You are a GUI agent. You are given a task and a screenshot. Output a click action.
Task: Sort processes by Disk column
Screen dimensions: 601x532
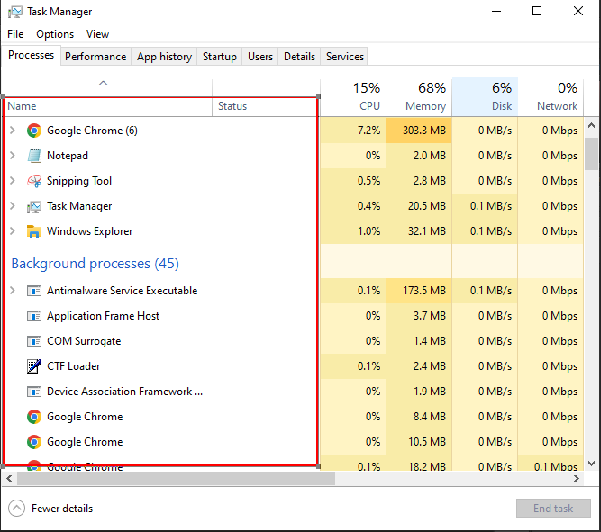485,97
